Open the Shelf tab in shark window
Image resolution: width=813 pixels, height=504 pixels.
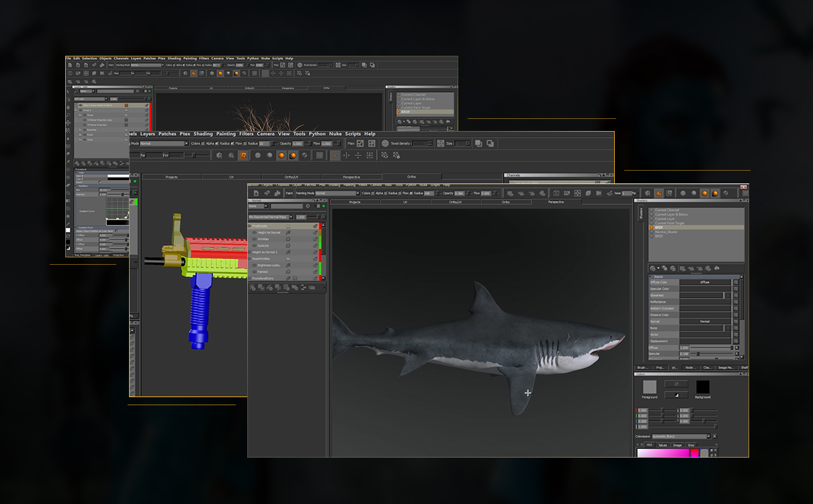744,368
